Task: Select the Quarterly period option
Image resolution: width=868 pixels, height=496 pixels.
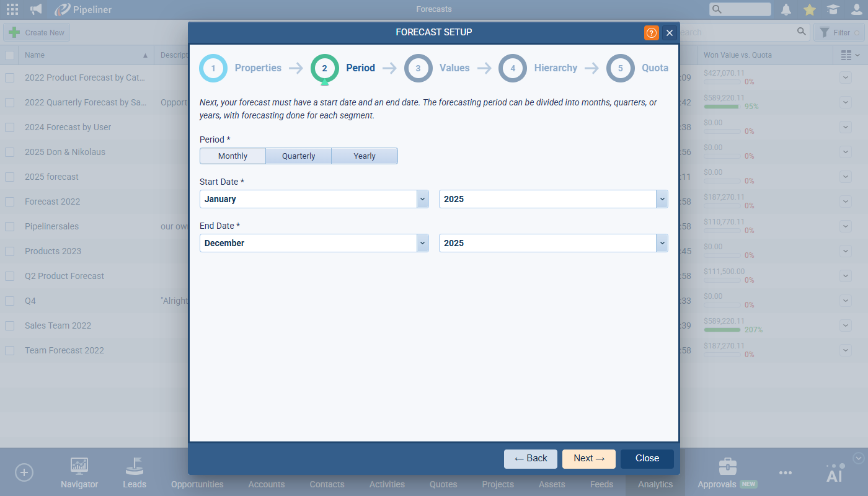Action: coord(298,156)
